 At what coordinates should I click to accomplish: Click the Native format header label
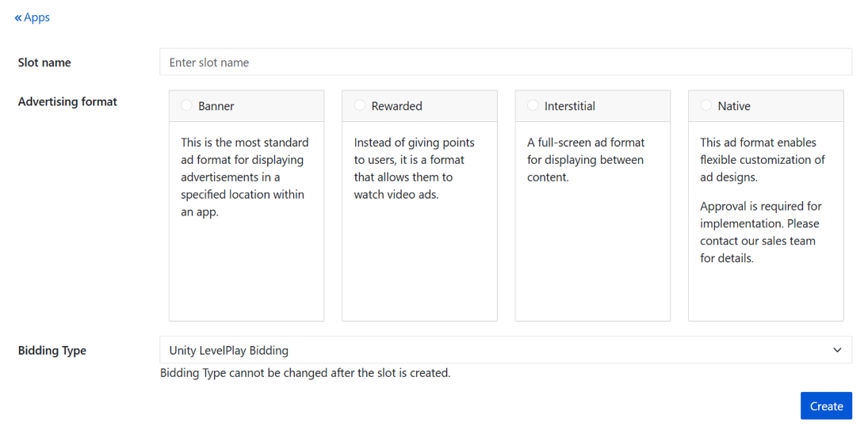tap(734, 106)
